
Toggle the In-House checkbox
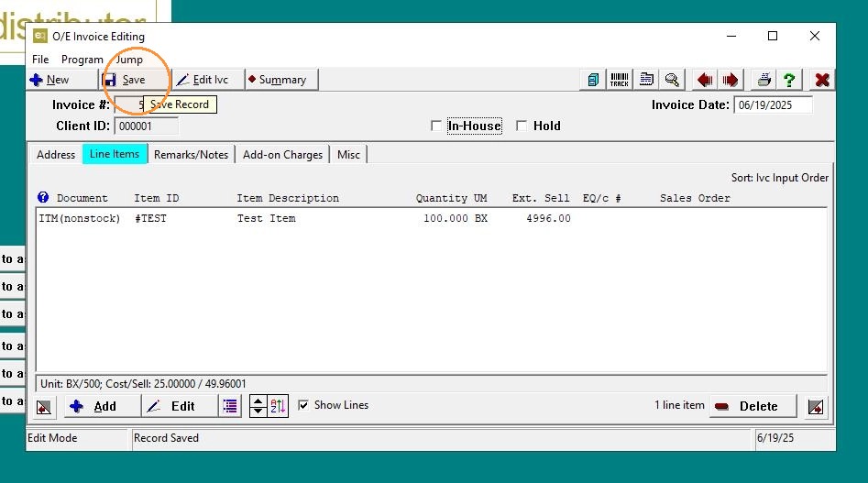click(436, 126)
